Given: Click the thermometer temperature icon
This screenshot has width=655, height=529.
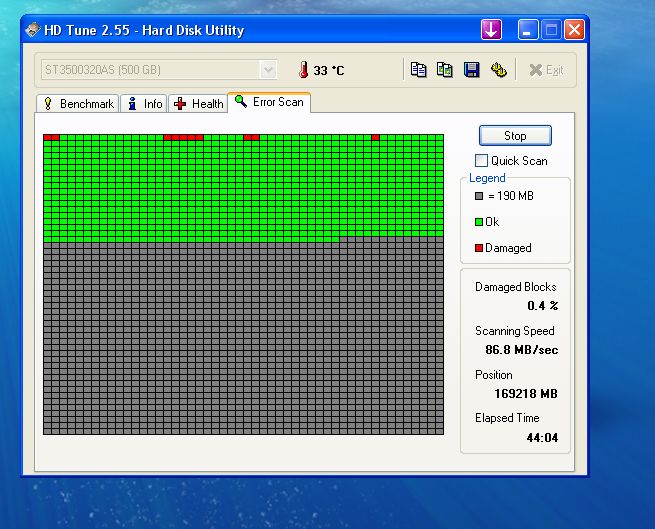Looking at the screenshot, I should click(304, 70).
